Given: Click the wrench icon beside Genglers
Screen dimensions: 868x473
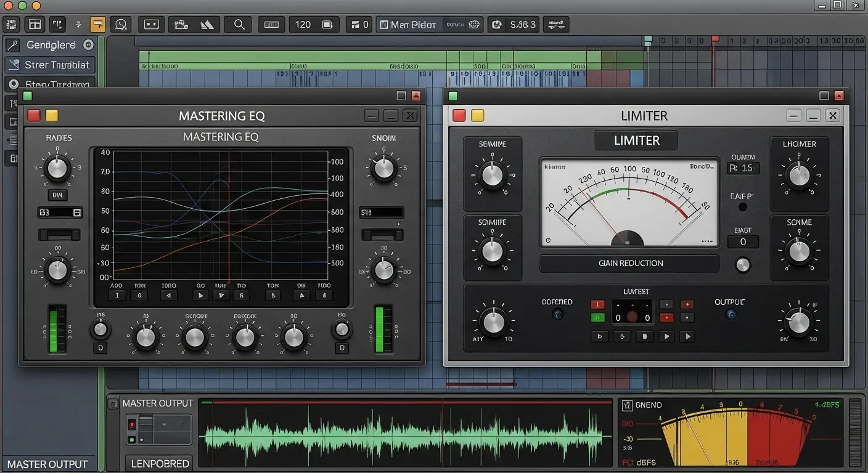Looking at the screenshot, I should 12,45.
